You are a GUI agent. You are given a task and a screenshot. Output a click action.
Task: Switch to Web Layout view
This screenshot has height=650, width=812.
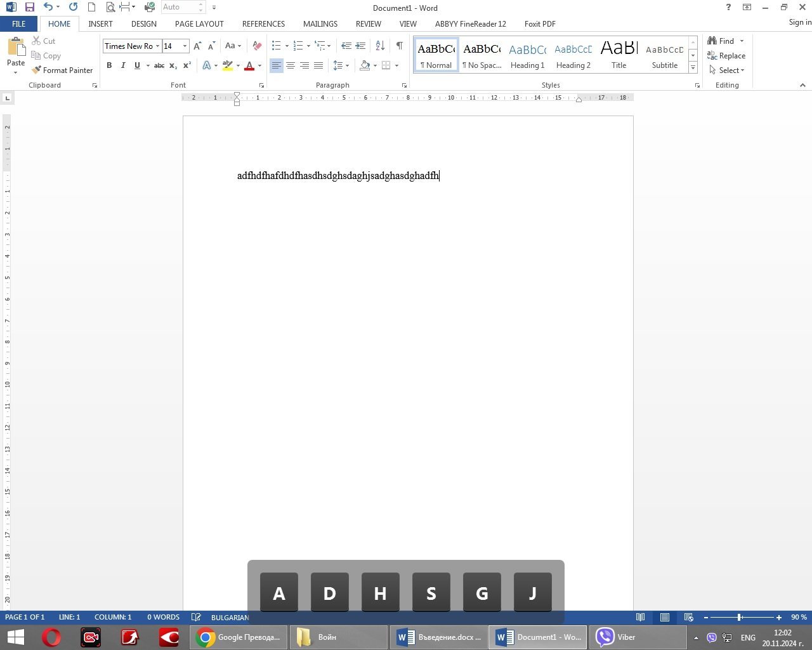click(x=688, y=617)
